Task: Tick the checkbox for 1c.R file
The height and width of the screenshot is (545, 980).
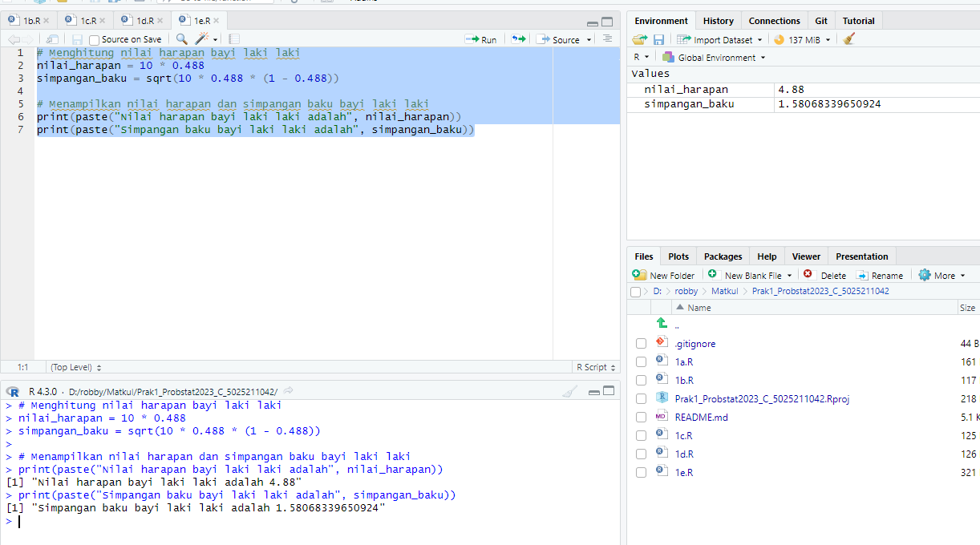Action: click(x=641, y=436)
